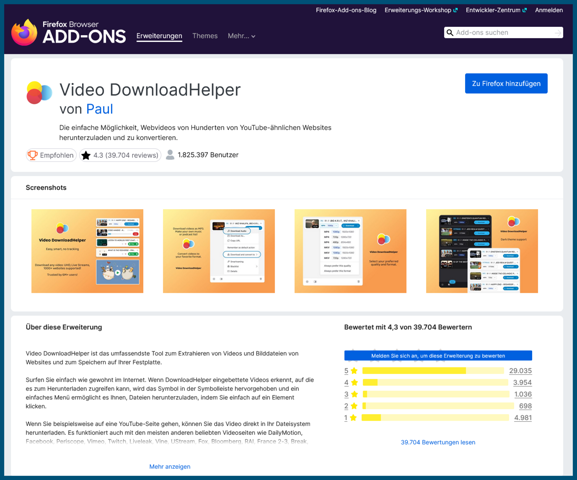This screenshot has width=577, height=480.
Task: Open the Mehr... dropdown menu
Action: pos(241,36)
